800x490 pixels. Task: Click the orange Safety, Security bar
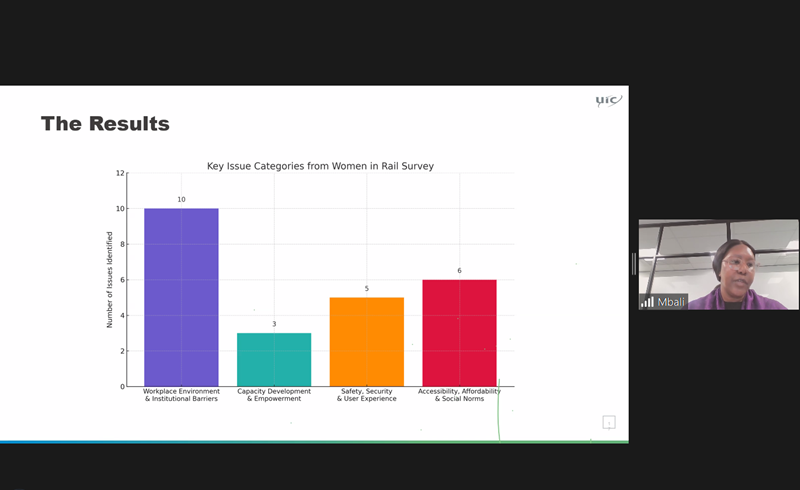(x=366, y=341)
